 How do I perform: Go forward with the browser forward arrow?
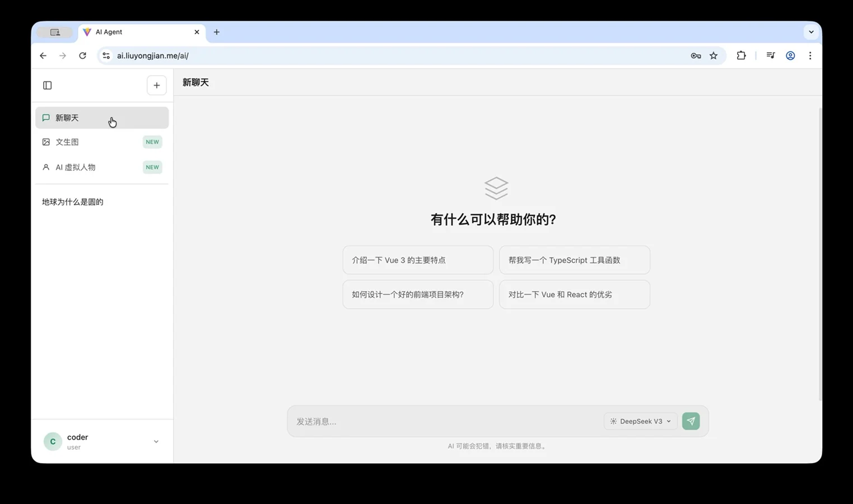pyautogui.click(x=63, y=55)
